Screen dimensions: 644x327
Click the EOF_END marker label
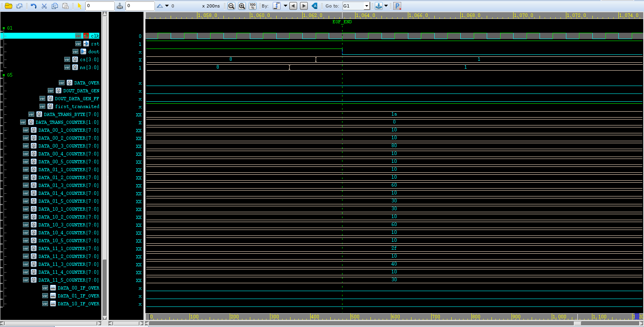pyautogui.click(x=342, y=22)
